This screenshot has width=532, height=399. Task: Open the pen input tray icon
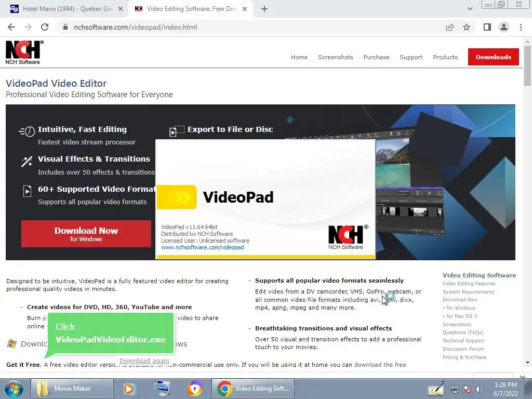(x=436, y=389)
